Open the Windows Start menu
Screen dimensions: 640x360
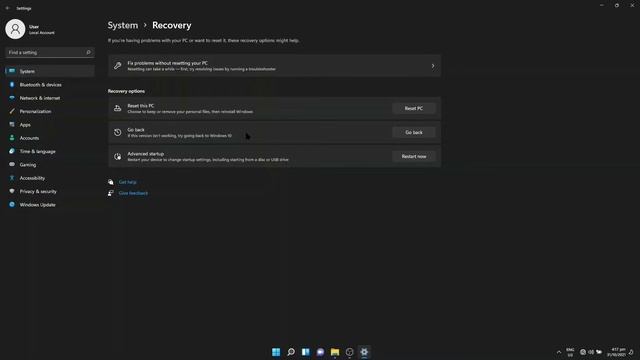click(x=276, y=352)
